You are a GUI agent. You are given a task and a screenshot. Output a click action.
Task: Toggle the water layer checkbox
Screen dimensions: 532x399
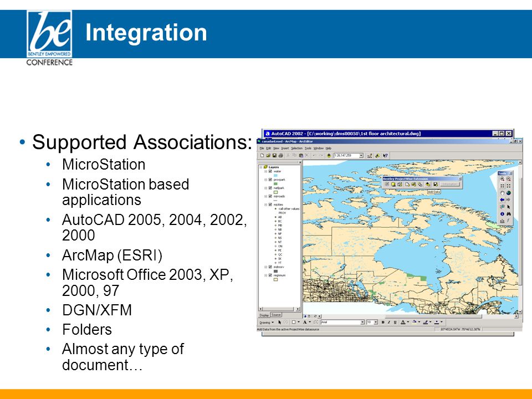[270, 171]
